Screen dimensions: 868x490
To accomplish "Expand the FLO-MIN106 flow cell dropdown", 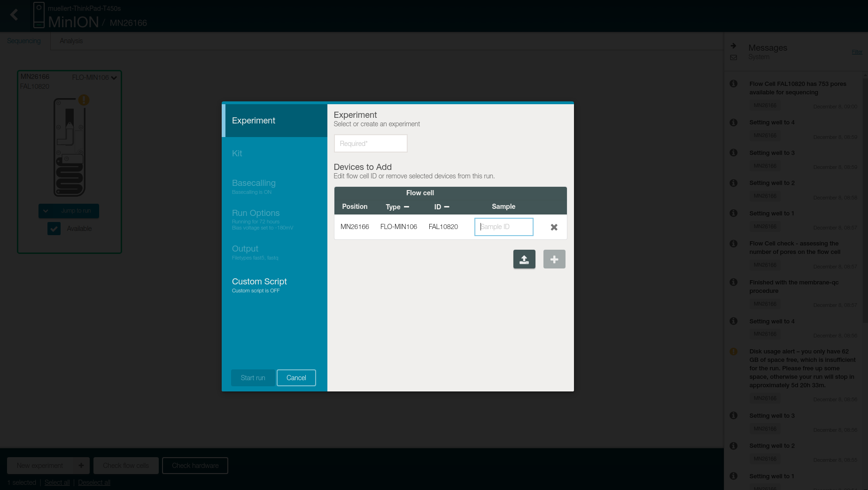I will coord(114,78).
